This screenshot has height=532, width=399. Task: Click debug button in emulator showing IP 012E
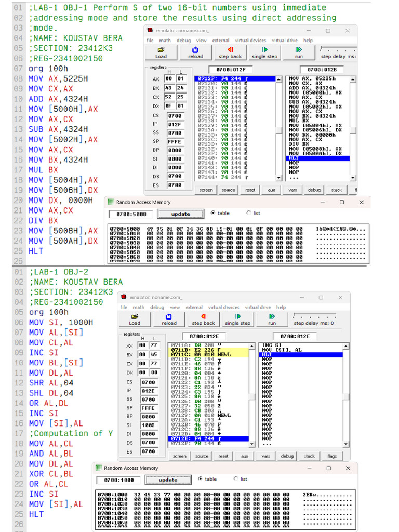point(287,456)
